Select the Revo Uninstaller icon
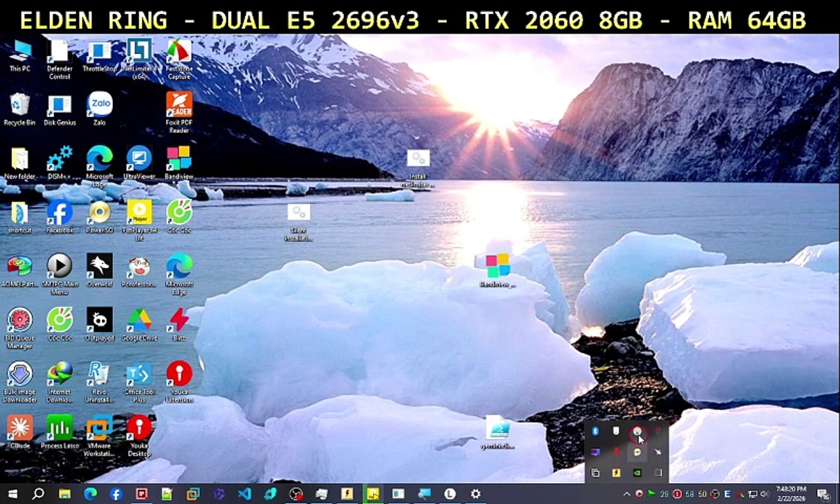840x504 pixels. 99,381
